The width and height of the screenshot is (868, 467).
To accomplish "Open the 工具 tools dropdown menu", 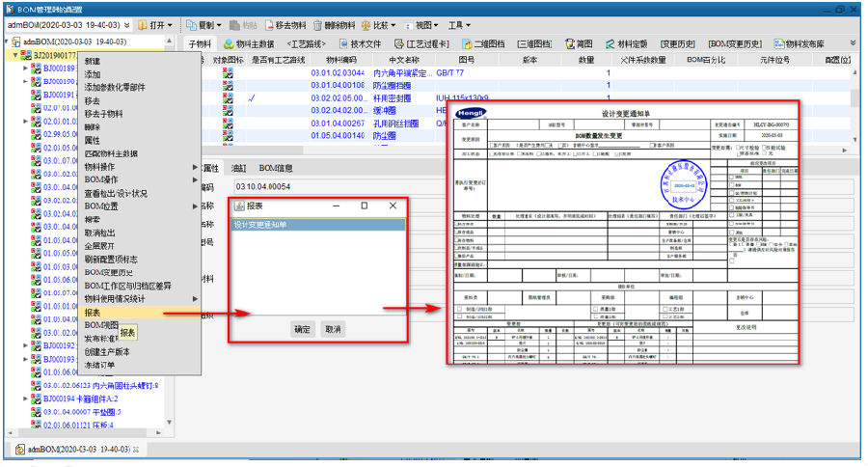I will [x=460, y=25].
